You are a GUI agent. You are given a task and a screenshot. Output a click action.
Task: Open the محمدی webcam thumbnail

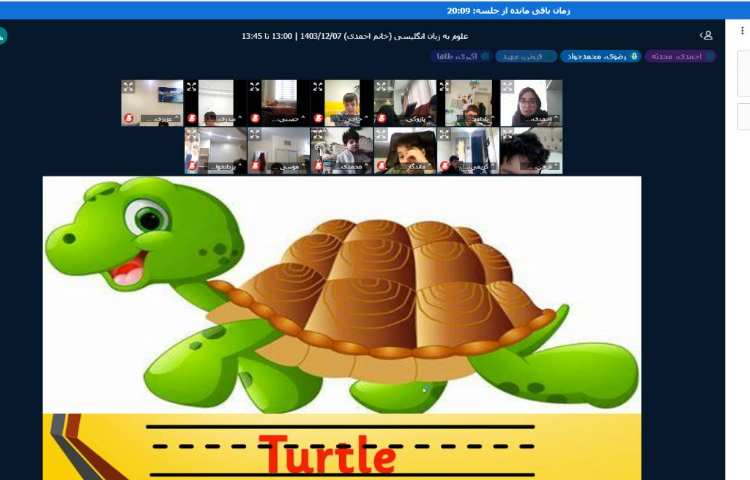click(342, 151)
